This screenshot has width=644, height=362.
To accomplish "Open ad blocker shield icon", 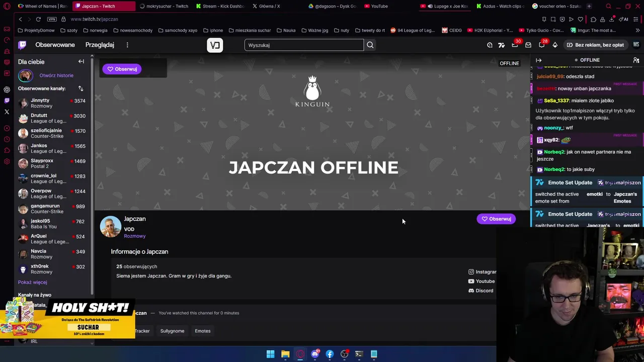I will click(562, 19).
